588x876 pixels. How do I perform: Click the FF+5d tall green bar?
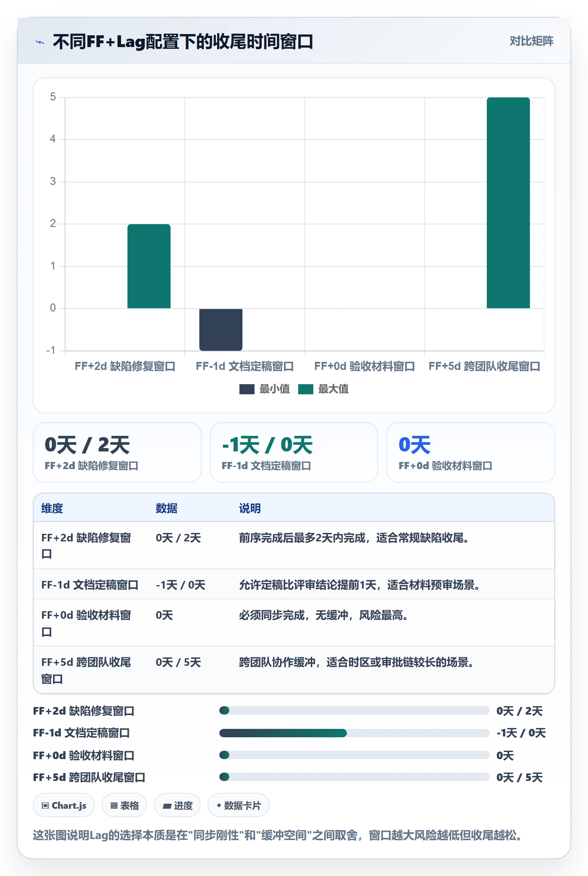[508, 203]
